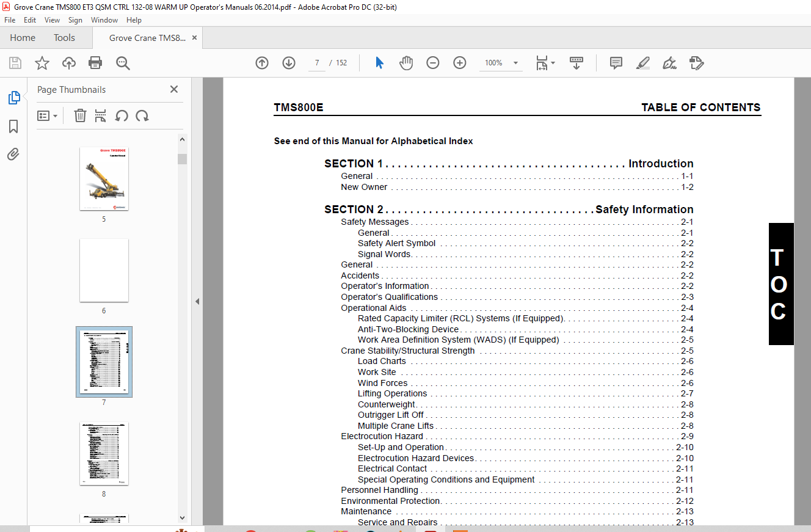Click the upload to cloud icon
The width and height of the screenshot is (811, 532).
point(68,63)
